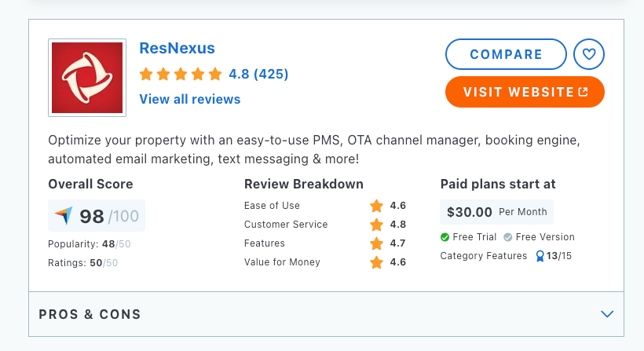Click the Overall Score arrow icon
Viewport: 644px width, 351px height.
point(64,216)
